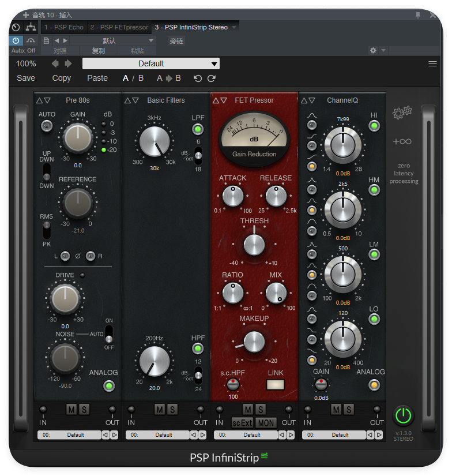Solo ChannelQ module with S button

(349, 410)
